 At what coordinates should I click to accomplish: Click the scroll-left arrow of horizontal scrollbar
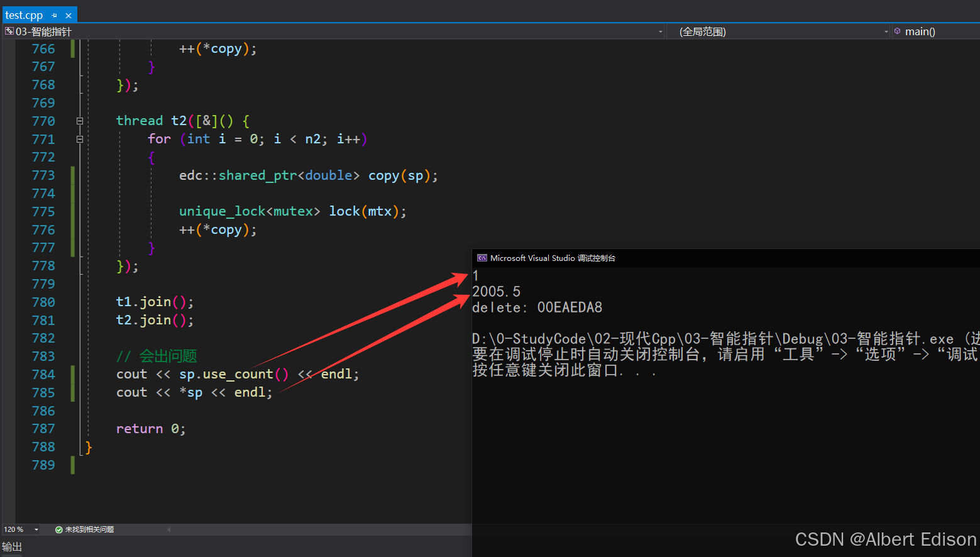click(x=168, y=529)
